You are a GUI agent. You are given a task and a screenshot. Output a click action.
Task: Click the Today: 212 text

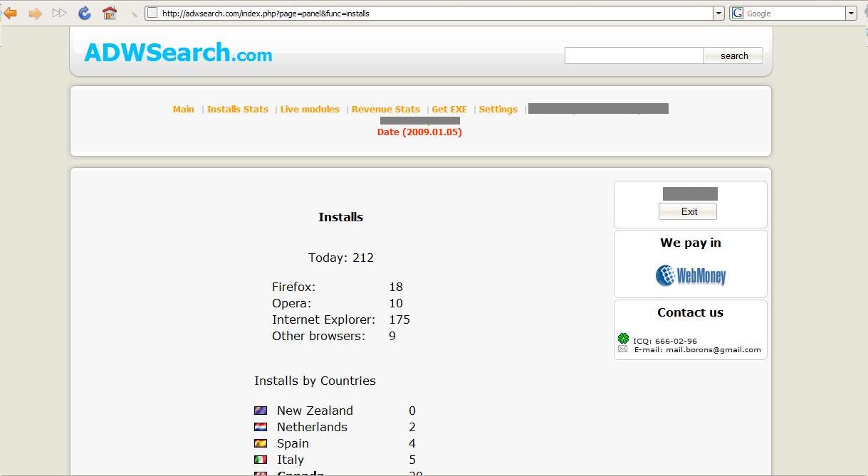tap(340, 258)
